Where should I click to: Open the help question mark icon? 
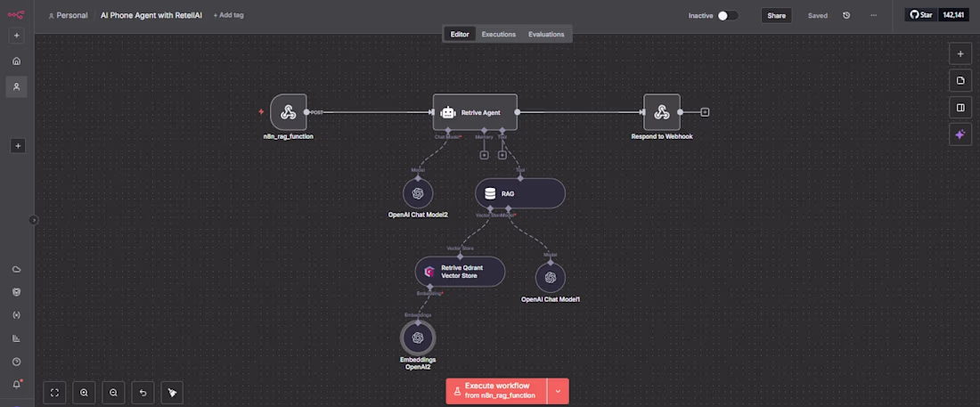click(x=17, y=362)
